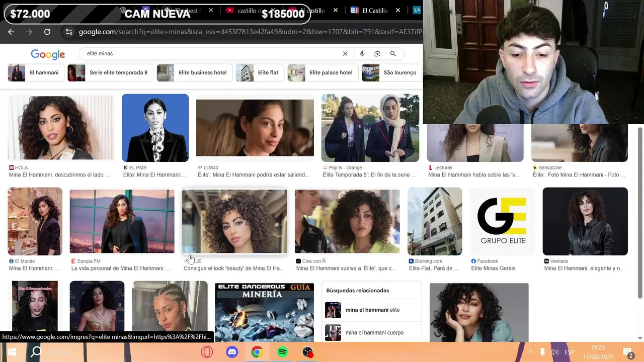Go to Google homepage via the logo

(48, 54)
